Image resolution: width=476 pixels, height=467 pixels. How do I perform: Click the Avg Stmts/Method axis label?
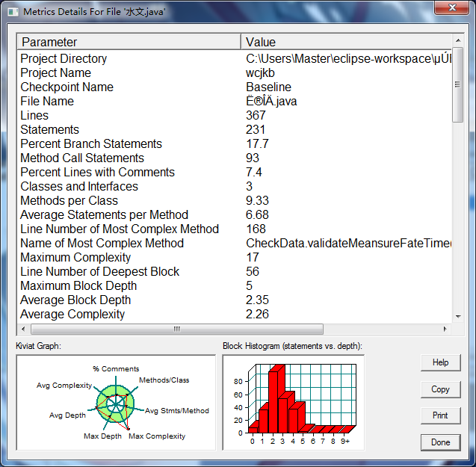click(177, 410)
